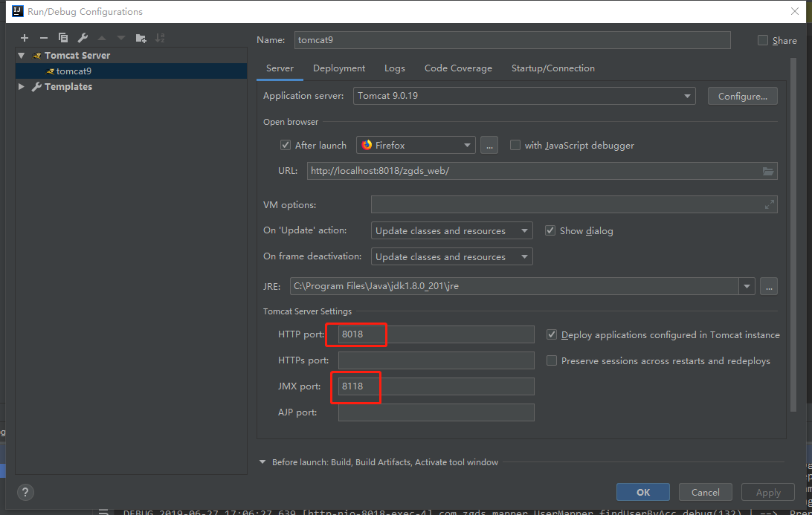Collapse Tomcat Server tree node
Viewport: 812px width, 515px height.
coord(22,56)
